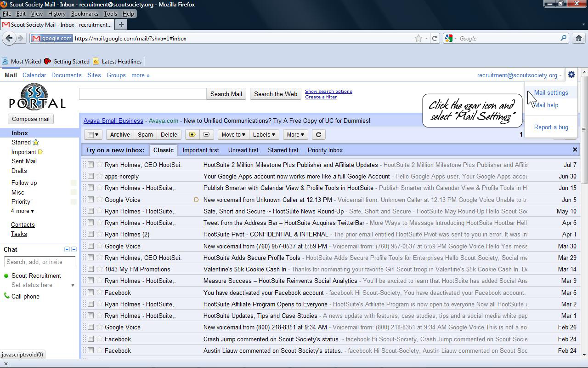The width and height of the screenshot is (588, 368).
Task: Click the Most Visited bookmarks icon
Action: (x=5, y=61)
